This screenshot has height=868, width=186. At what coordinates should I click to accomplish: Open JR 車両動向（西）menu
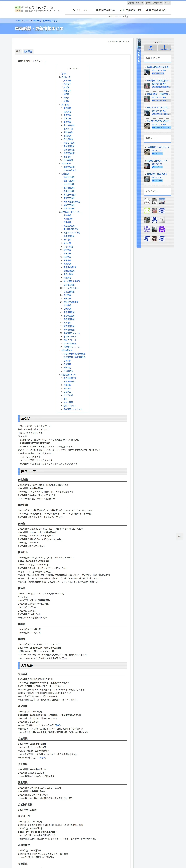coord(156,10)
